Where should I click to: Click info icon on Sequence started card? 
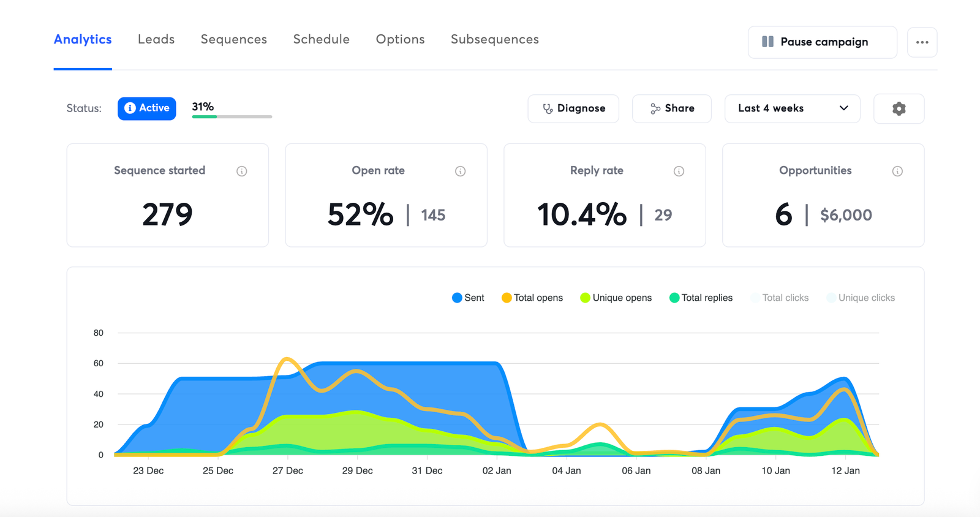click(242, 172)
